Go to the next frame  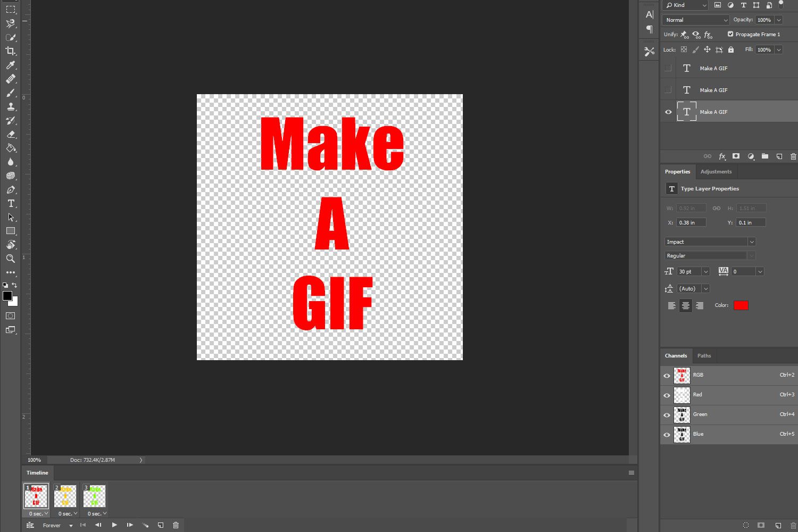[130, 525]
